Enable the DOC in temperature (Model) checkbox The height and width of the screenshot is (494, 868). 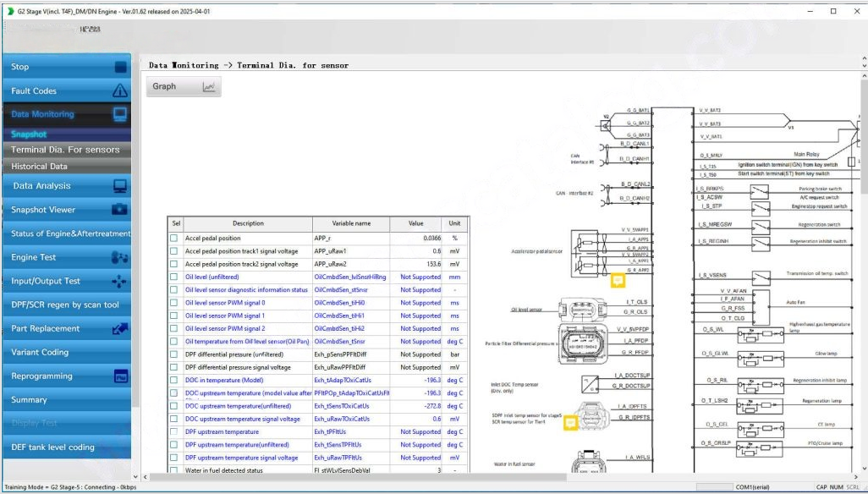click(x=174, y=380)
